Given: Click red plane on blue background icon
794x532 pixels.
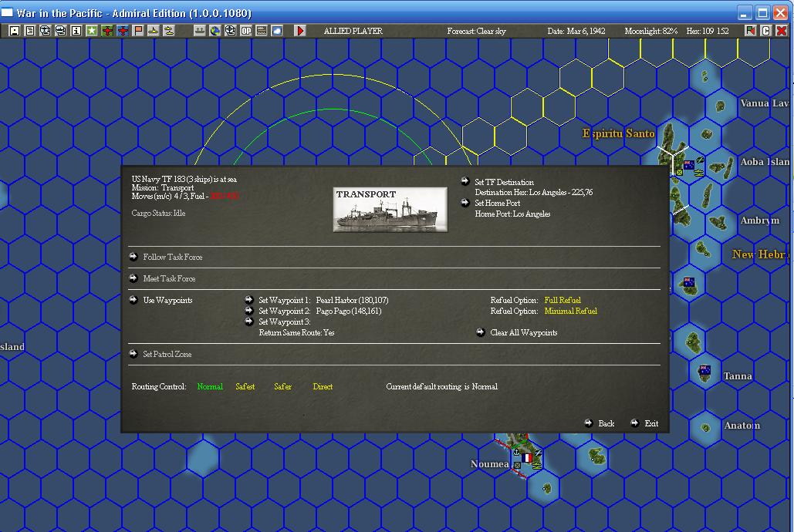Looking at the screenshot, I should click(x=123, y=31).
